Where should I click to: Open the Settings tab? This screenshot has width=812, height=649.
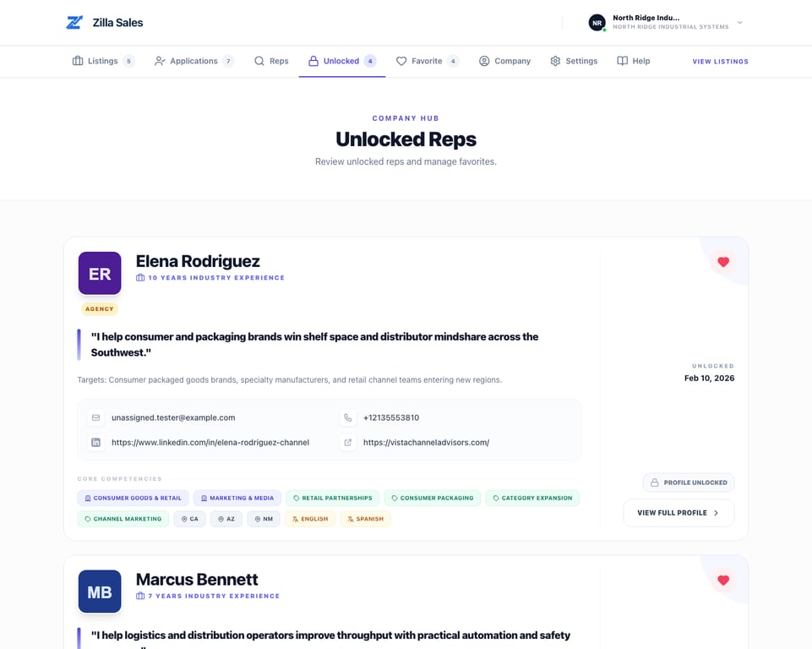pos(574,61)
